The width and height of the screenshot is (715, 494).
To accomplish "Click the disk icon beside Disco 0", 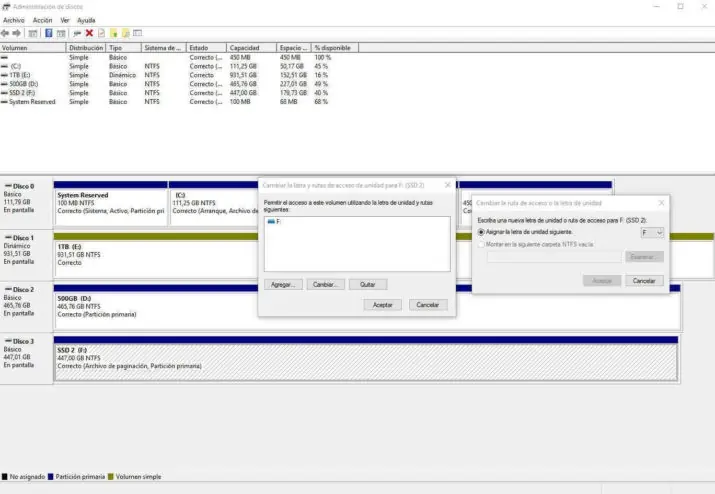I will (x=8, y=186).
